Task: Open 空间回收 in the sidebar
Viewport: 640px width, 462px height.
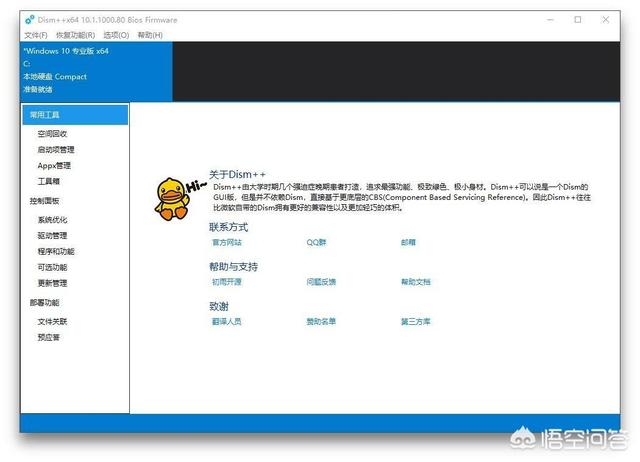Action: [52, 133]
